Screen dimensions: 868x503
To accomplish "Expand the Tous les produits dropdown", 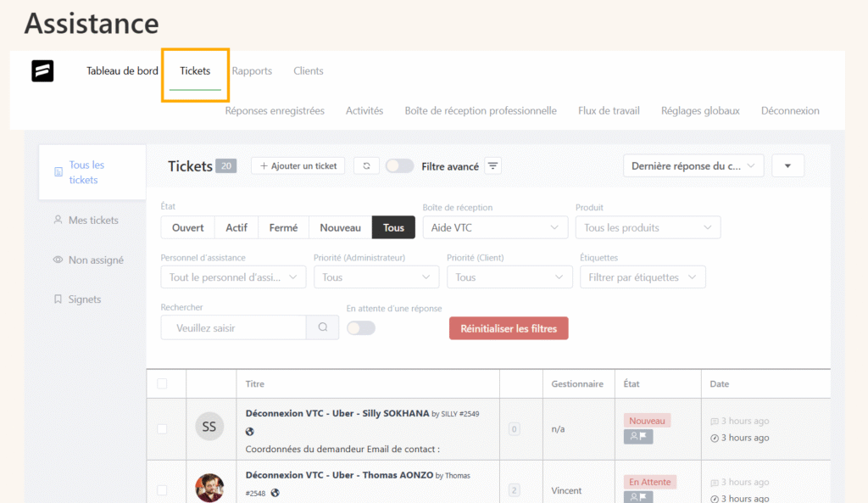I will [x=648, y=227].
